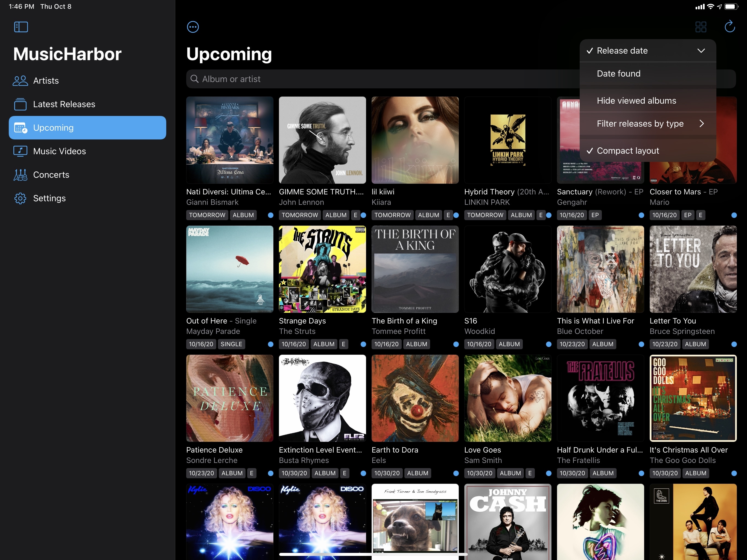Click 10/23/20 tag on This is What I Live For
The width and height of the screenshot is (747, 560).
[x=572, y=344]
